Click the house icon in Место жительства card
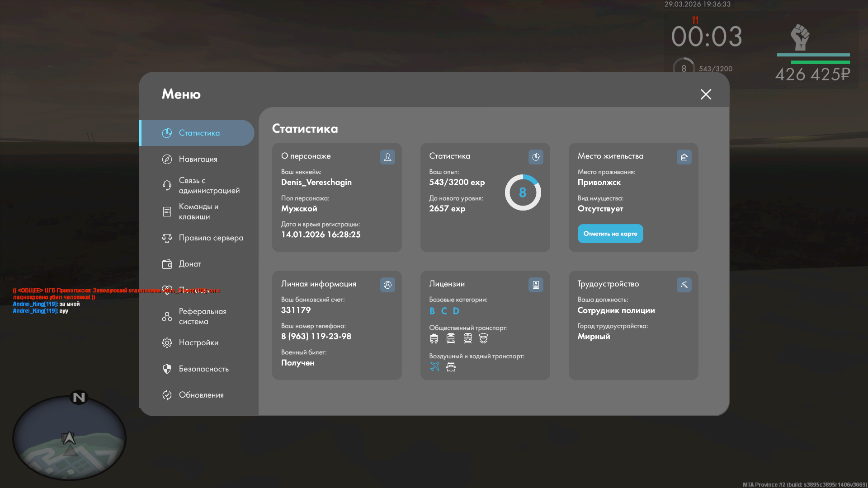The image size is (868, 488). pyautogui.click(x=684, y=157)
